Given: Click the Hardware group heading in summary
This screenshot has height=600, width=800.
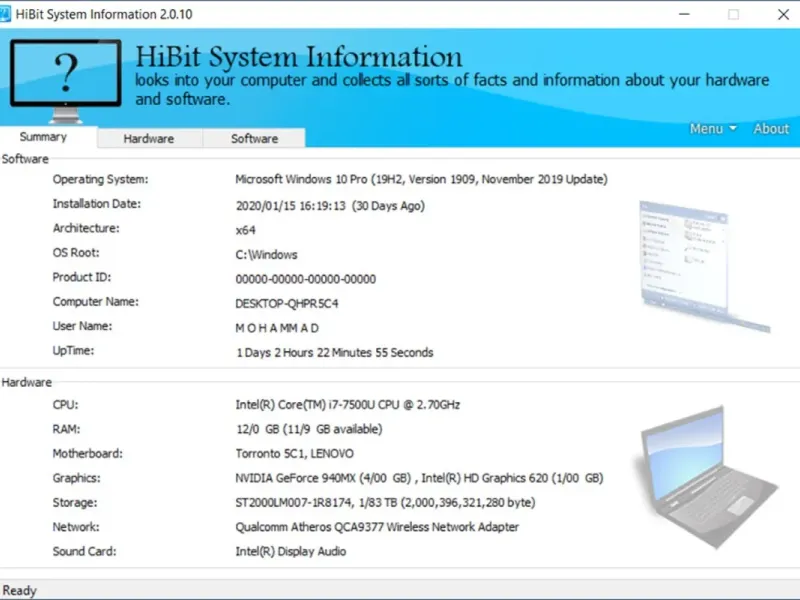Looking at the screenshot, I should 27,383.
